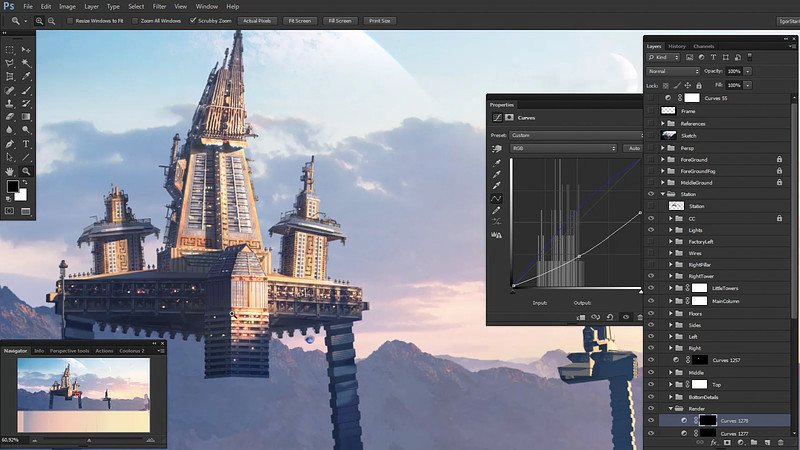Viewport: 800px width, 450px height.
Task: Open the Filter menu
Action: click(x=159, y=7)
